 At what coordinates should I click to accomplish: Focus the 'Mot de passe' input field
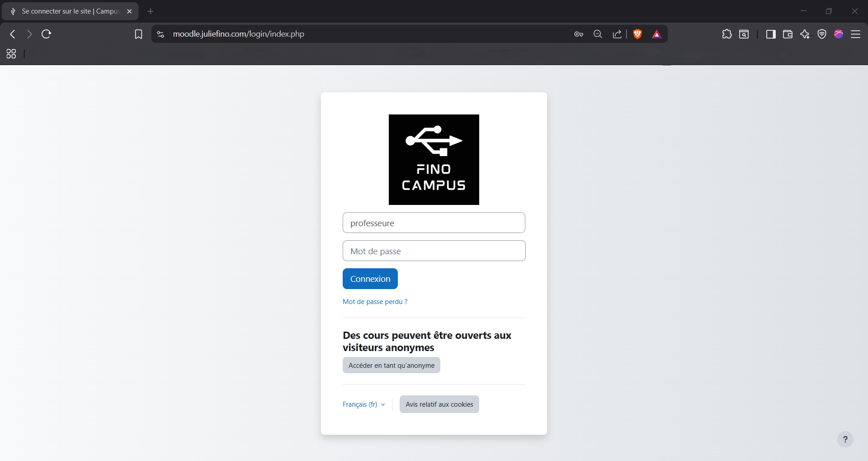[x=434, y=251]
